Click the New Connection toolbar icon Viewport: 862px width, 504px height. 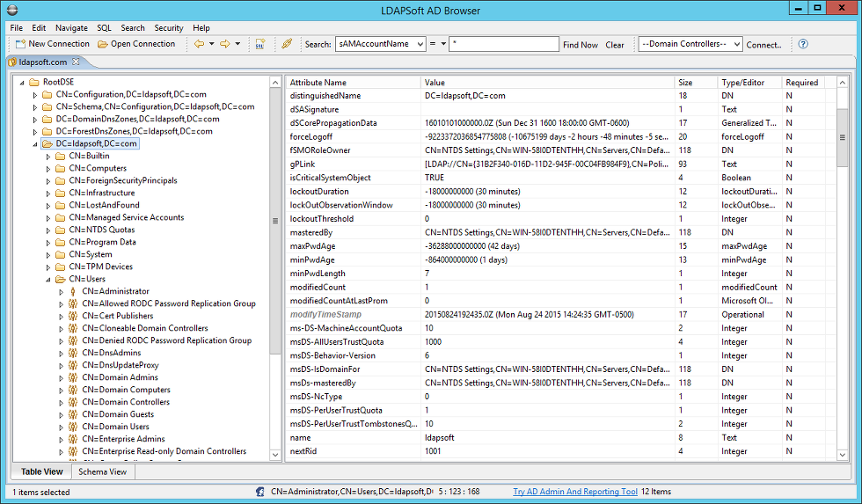(20, 44)
